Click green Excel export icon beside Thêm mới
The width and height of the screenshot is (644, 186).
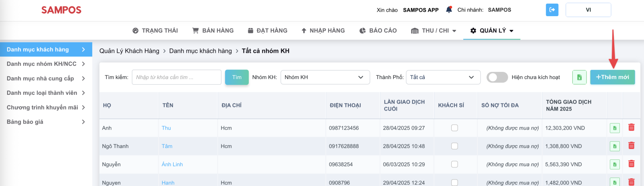[x=579, y=77]
